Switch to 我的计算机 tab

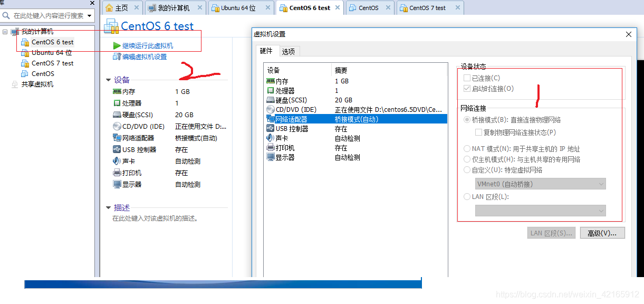(174, 8)
